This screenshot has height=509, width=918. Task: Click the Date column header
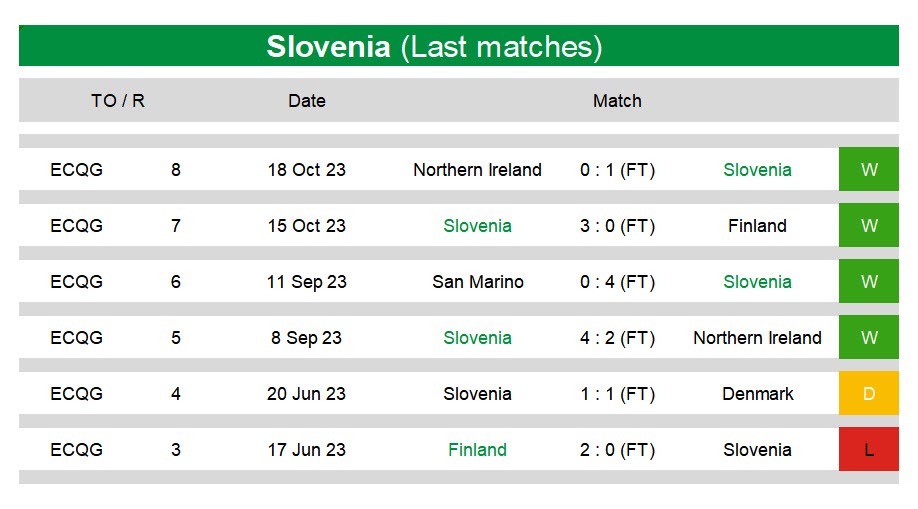(307, 101)
